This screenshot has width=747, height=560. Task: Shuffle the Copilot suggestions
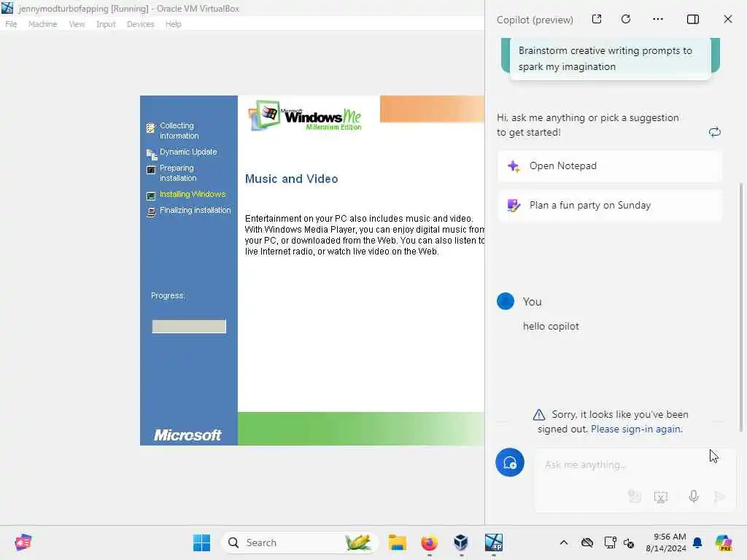[x=715, y=132]
